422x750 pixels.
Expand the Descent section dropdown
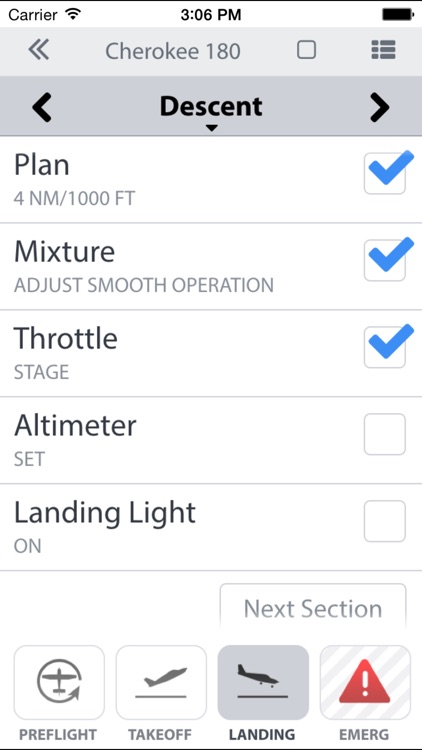click(211, 111)
